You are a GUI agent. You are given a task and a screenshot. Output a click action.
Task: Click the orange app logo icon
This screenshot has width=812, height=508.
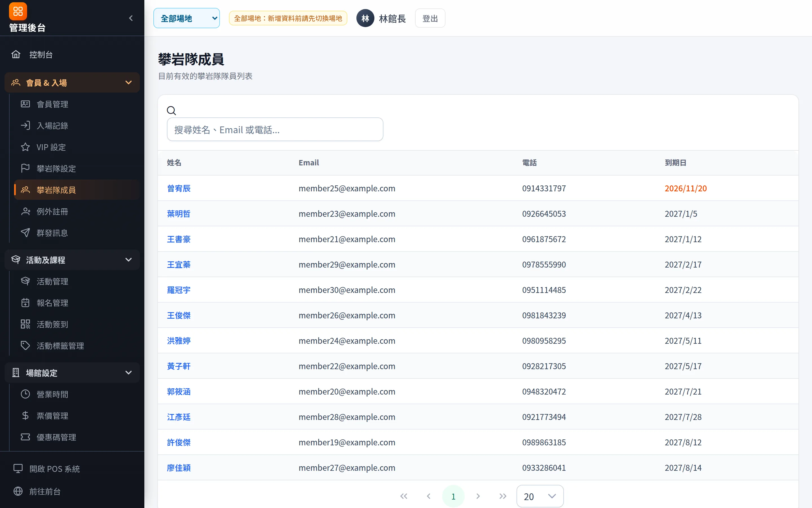[18, 11]
